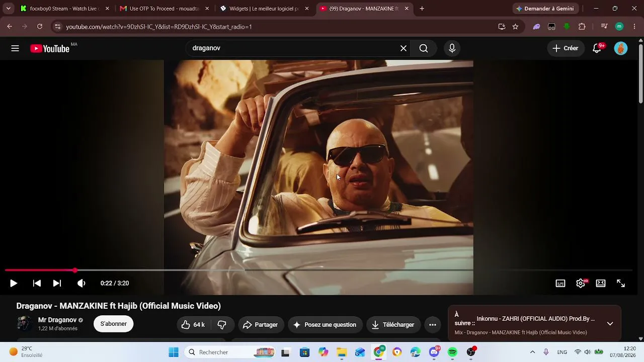View site information icon in address bar
The height and width of the screenshot is (362, 644).
pyautogui.click(x=57, y=27)
